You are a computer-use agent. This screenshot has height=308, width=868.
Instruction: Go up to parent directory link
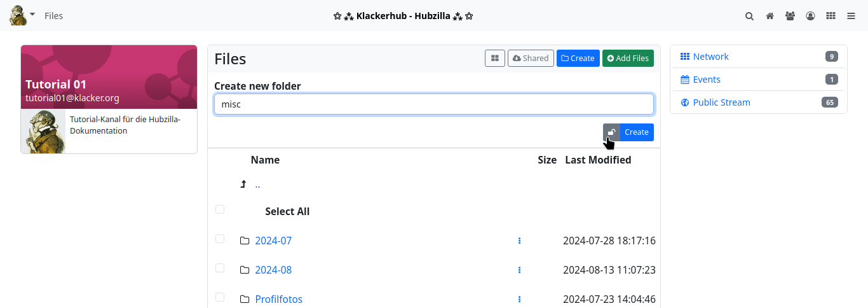click(x=257, y=185)
